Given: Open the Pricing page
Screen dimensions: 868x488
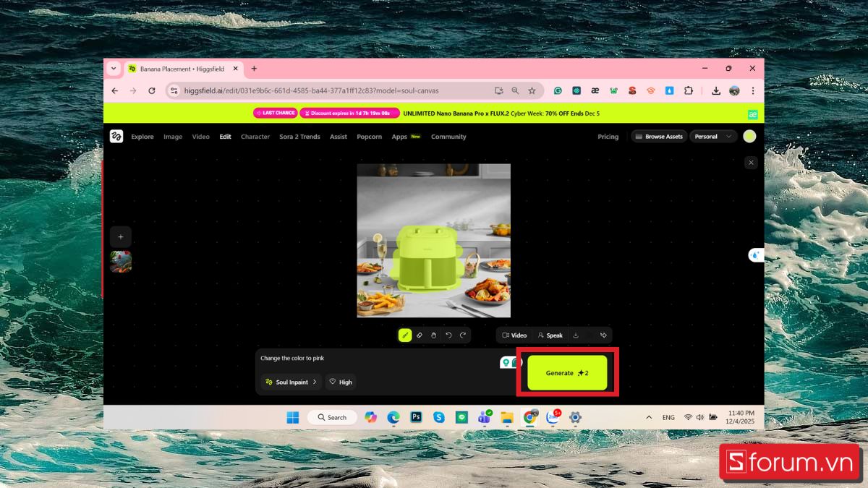Looking at the screenshot, I should [x=608, y=137].
